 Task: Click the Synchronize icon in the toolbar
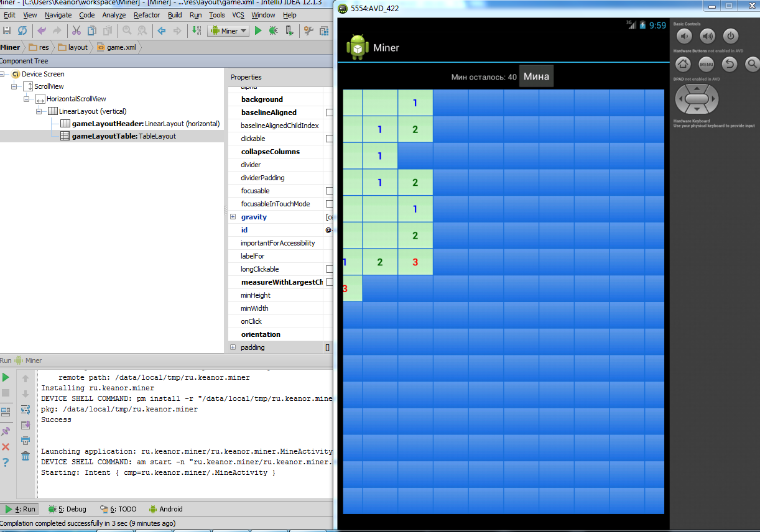click(22, 30)
